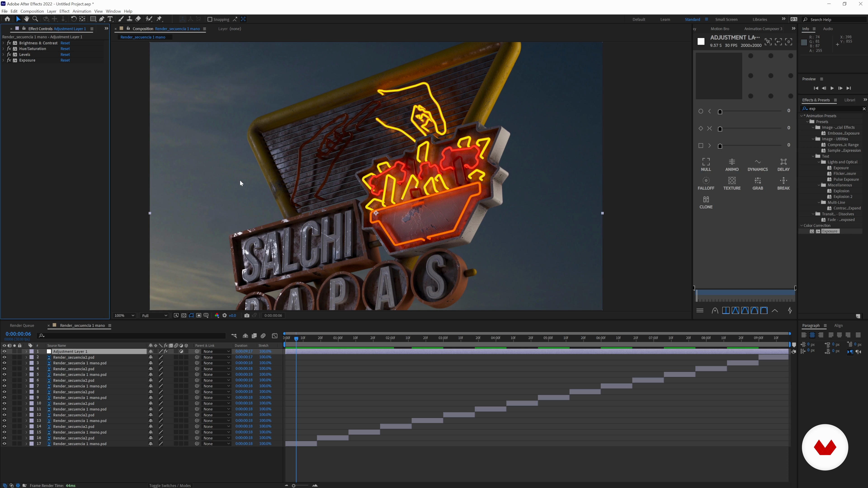Image resolution: width=868 pixels, height=488 pixels.
Task: Toggle adjustment layer switch on layer 1
Action: [181, 351]
